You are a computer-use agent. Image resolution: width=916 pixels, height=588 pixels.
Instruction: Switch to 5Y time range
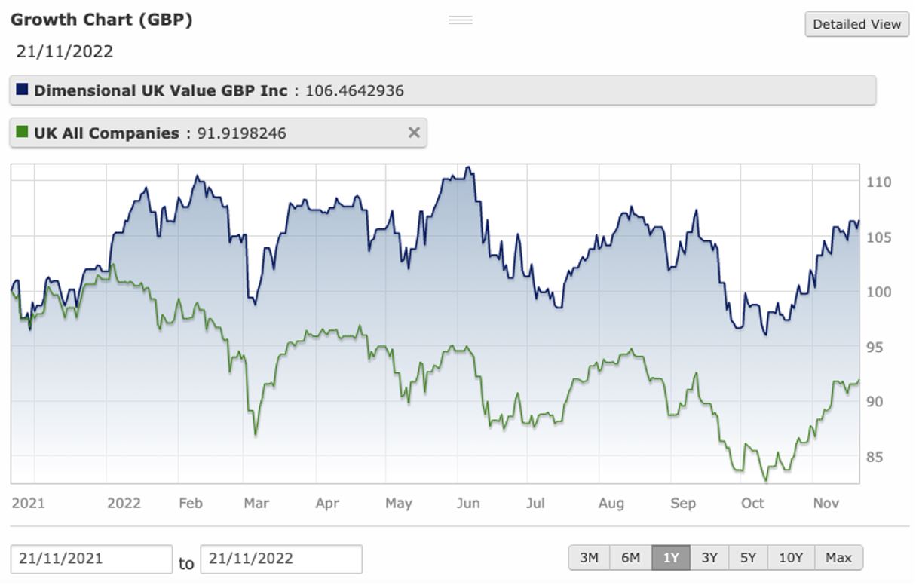point(748,558)
